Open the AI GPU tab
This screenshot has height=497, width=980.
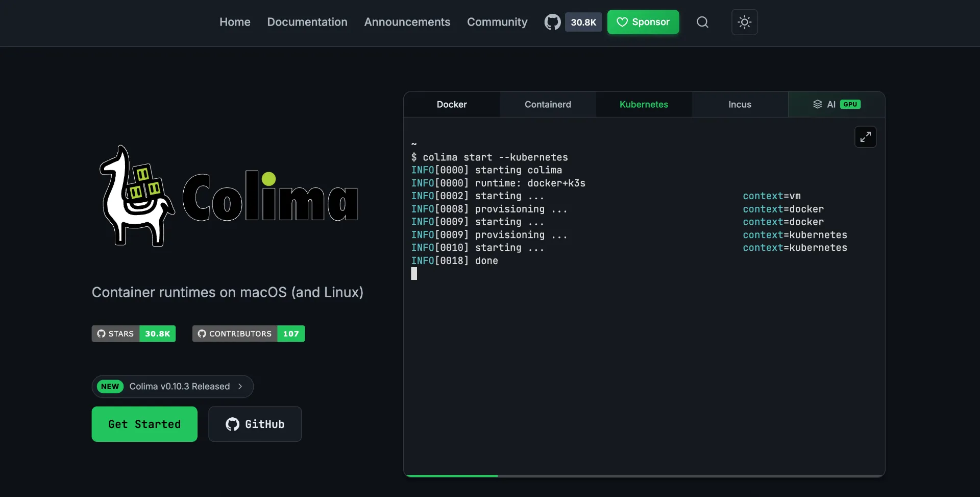(837, 104)
